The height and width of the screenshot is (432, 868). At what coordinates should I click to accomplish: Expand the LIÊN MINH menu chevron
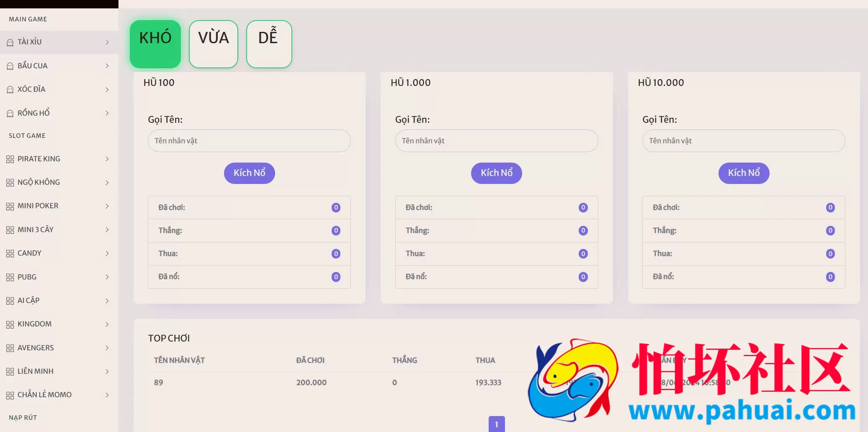point(107,372)
